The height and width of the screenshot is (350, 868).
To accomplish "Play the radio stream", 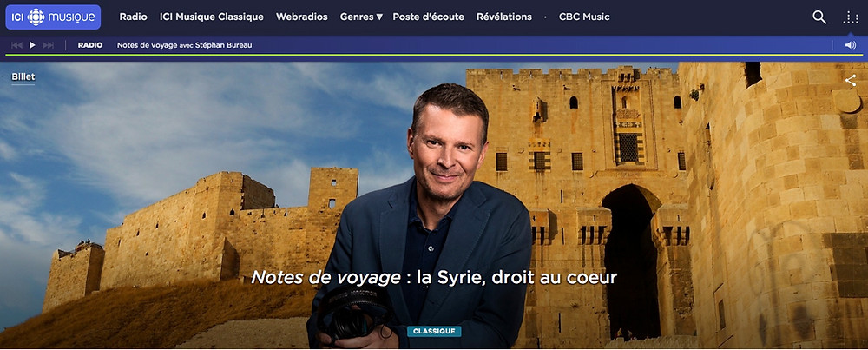I will 32,45.
